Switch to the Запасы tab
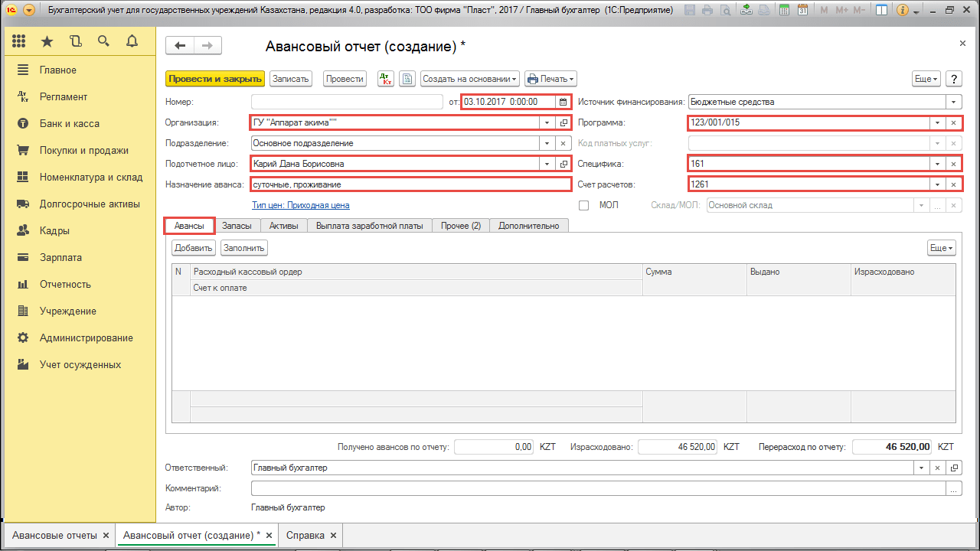Image resolution: width=980 pixels, height=551 pixels. tap(237, 226)
